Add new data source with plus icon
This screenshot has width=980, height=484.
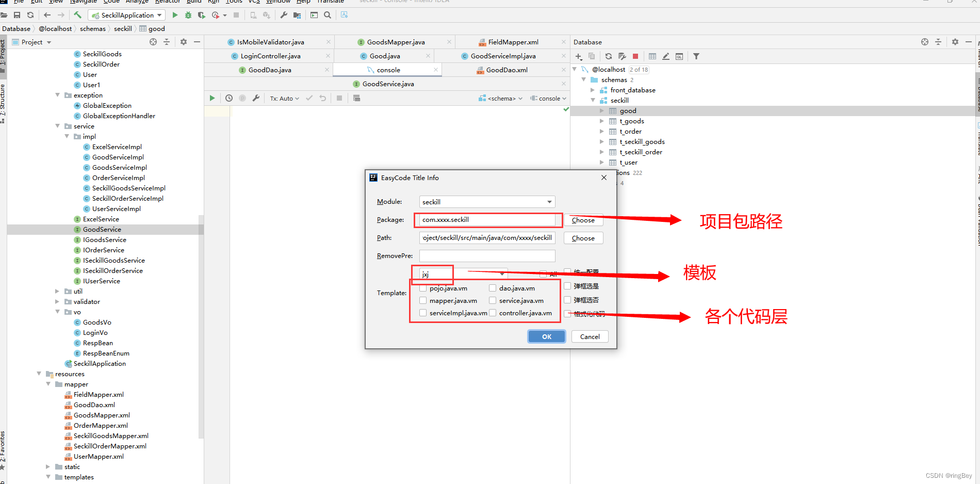[579, 56]
